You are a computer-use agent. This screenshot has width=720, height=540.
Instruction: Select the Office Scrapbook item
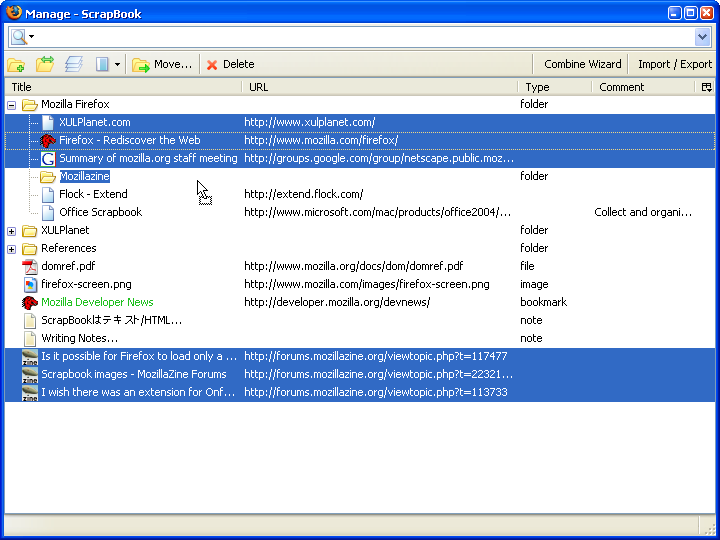coord(101,212)
